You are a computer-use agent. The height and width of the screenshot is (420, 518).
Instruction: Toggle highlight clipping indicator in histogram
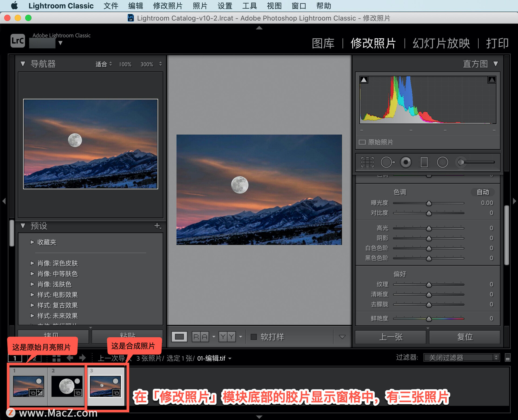492,80
